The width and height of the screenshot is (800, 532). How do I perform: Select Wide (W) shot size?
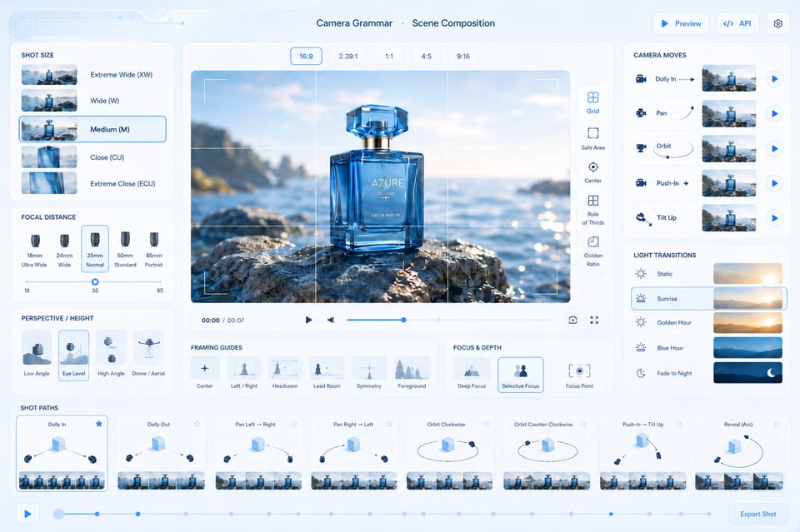[92, 101]
